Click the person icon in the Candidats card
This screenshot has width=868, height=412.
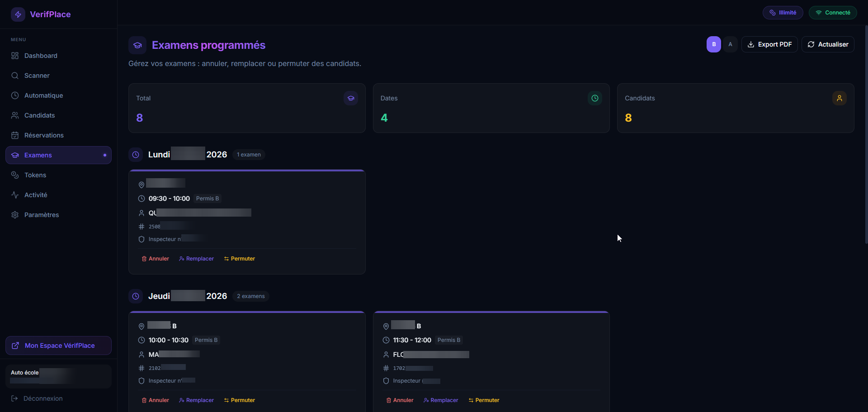point(839,98)
